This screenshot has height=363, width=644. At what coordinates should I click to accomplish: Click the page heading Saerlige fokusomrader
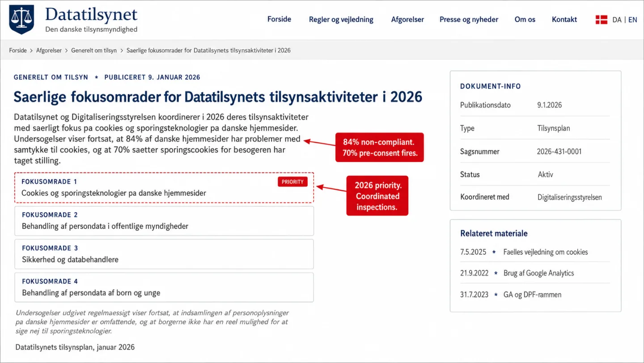218,97
